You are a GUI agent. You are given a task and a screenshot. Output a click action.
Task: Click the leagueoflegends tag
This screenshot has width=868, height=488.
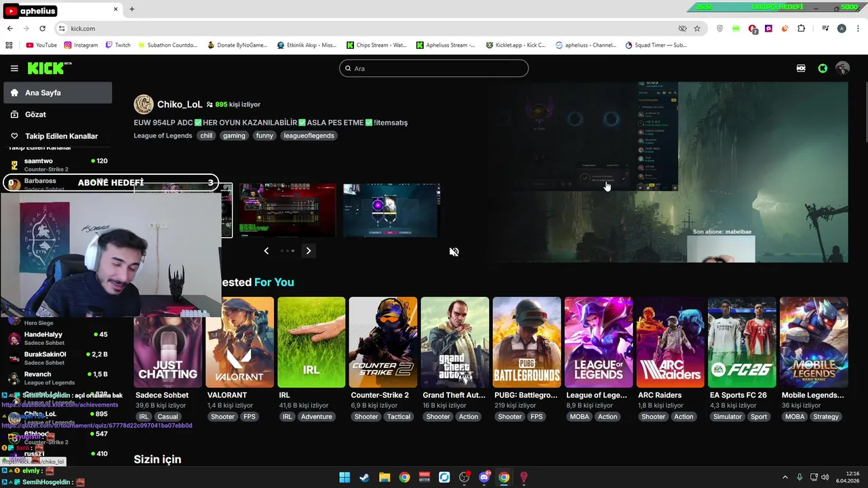(x=309, y=136)
